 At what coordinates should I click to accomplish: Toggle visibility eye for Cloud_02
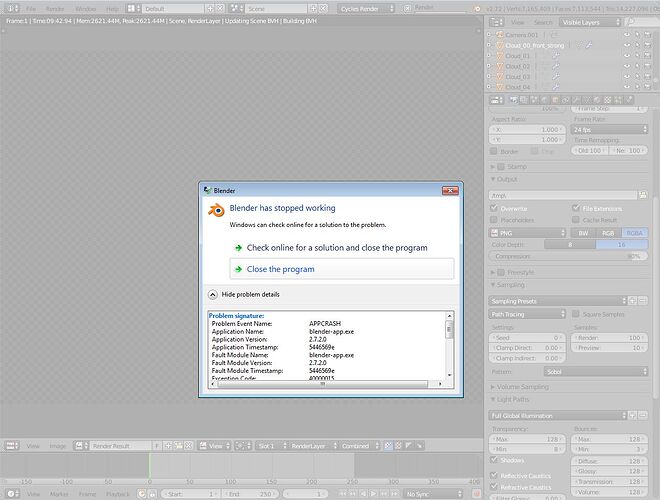627,66
